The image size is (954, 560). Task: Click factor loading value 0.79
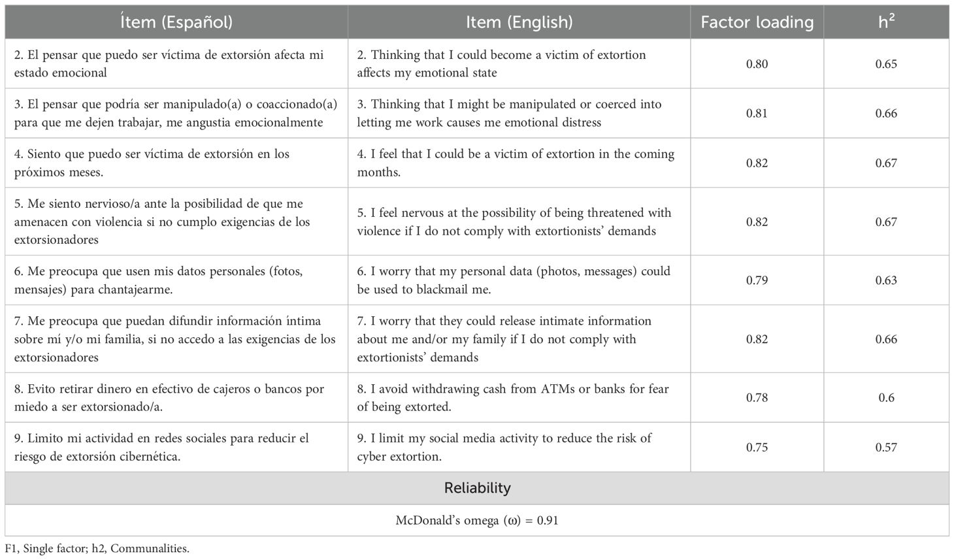point(757,280)
